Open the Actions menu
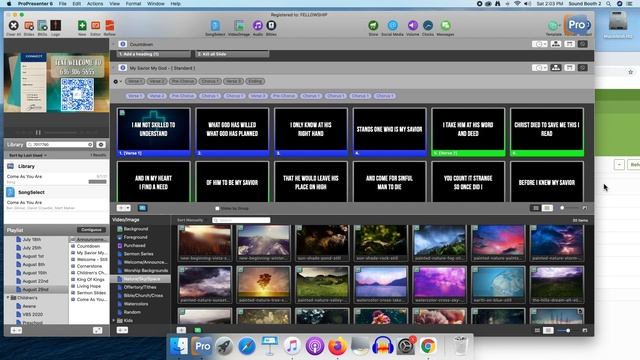The height and width of the screenshot is (360, 640). [95, 4]
